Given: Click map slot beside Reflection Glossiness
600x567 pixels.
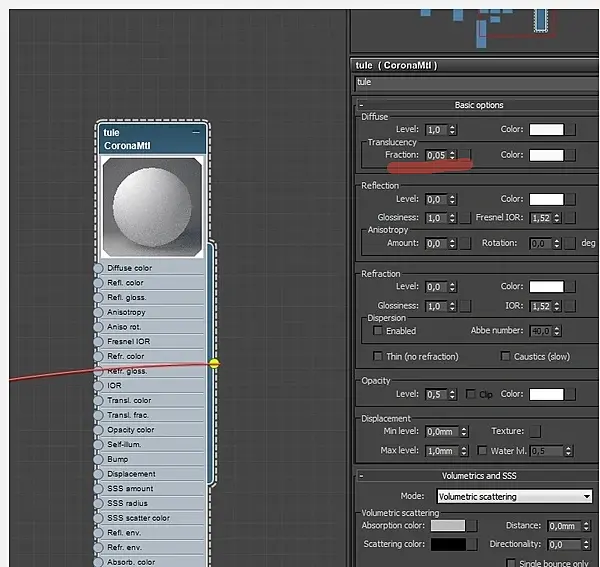Looking at the screenshot, I should point(465,218).
